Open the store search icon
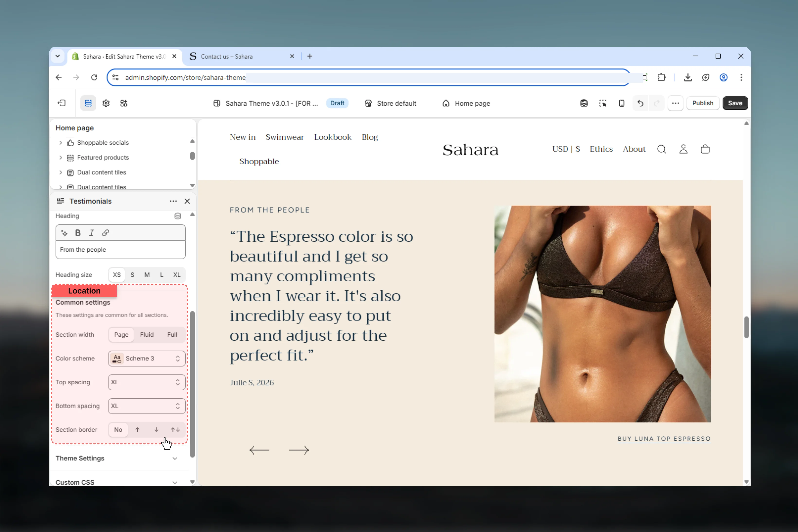This screenshot has width=798, height=532. [x=661, y=149]
